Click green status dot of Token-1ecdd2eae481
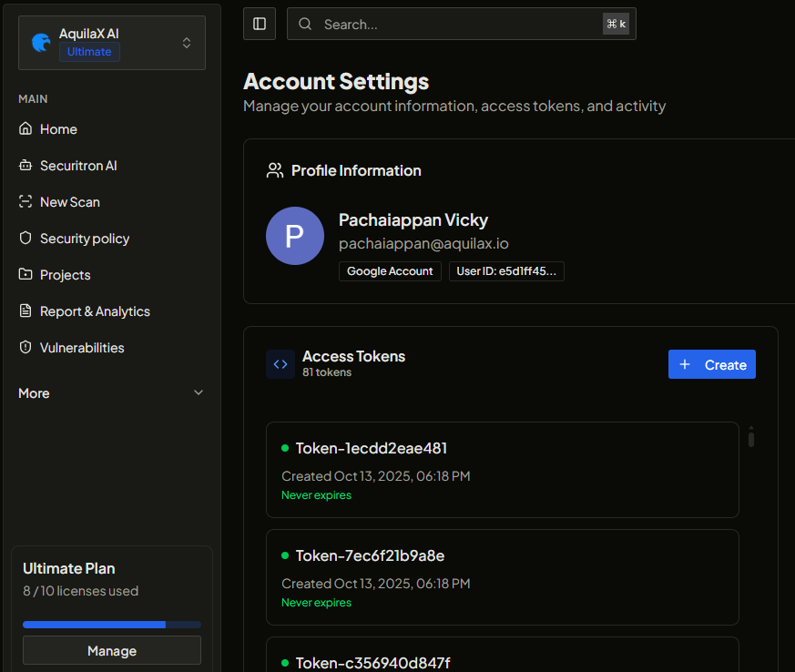 (285, 448)
